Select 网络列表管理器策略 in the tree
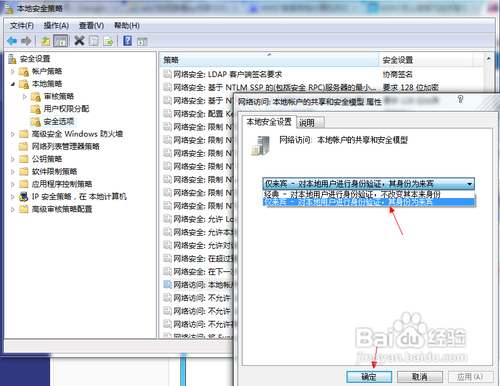Image resolution: width=500 pixels, height=386 pixels. (x=66, y=147)
